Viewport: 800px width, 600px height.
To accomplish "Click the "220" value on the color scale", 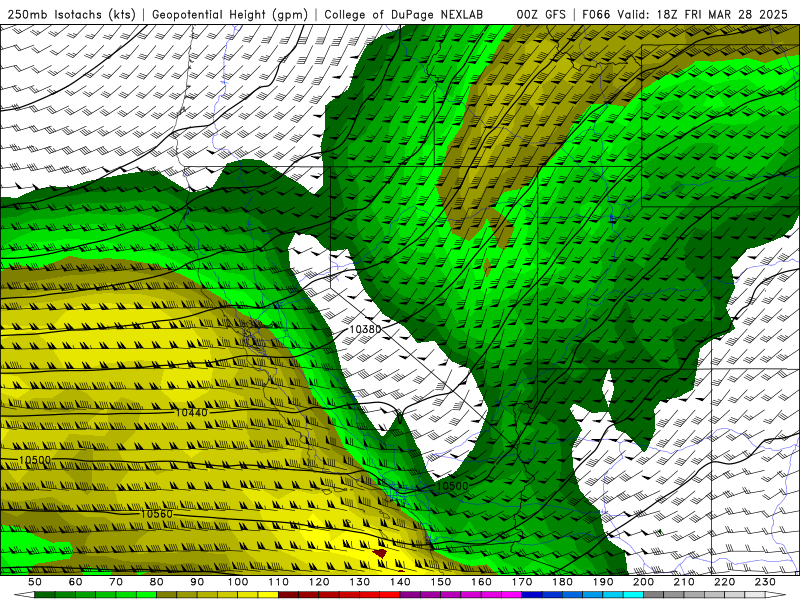I will click(x=724, y=582).
